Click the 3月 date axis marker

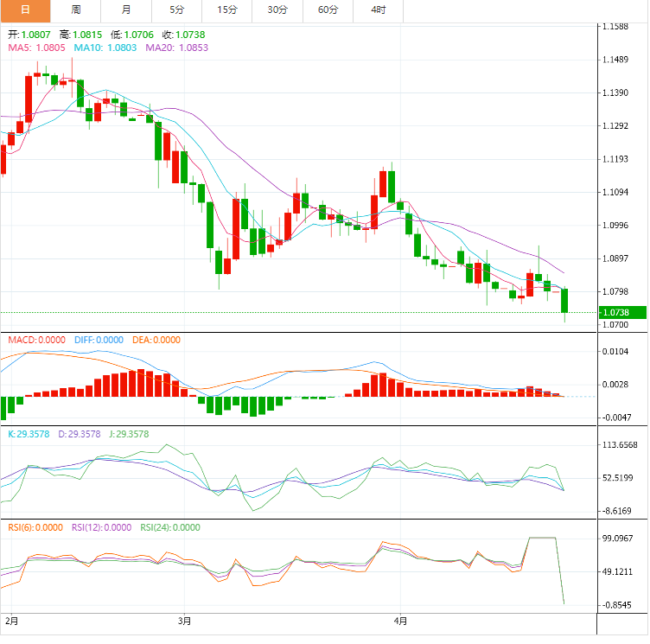coord(184,621)
